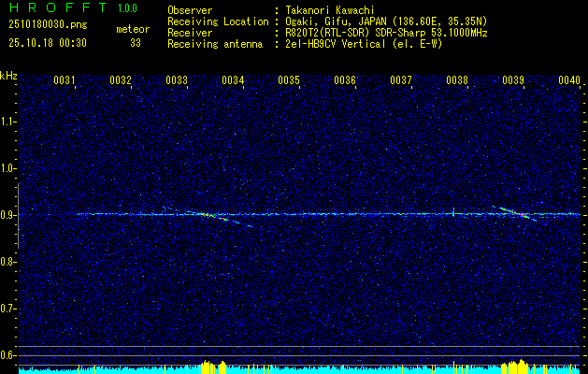
Task: Select location text Ogaki, Gifu, JAPAN
Action: [x=335, y=22]
